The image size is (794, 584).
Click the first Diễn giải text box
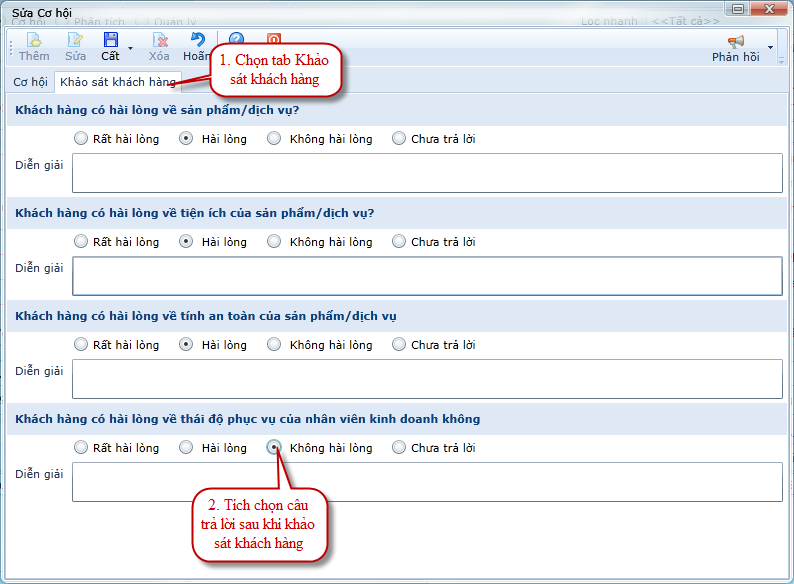(427, 173)
